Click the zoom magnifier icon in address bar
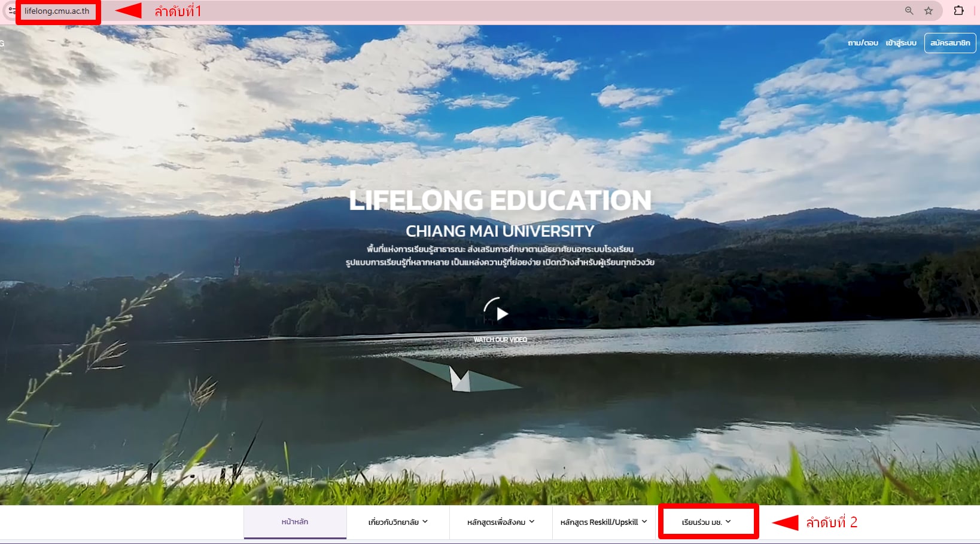This screenshot has height=544, width=980. point(909,11)
